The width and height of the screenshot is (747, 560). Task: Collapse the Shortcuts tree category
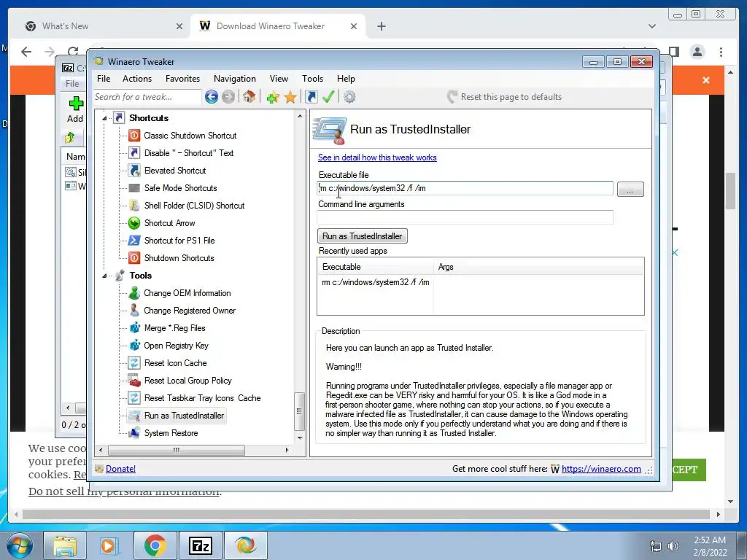(104, 118)
